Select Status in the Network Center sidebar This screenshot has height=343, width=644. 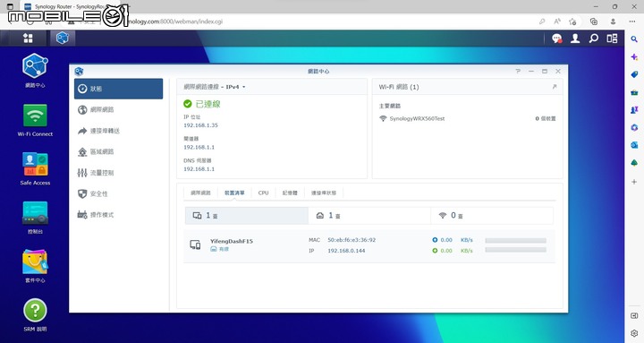tap(118, 89)
